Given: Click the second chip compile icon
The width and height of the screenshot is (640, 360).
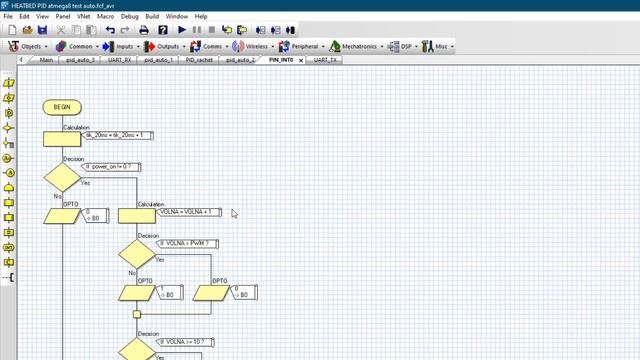Looking at the screenshot, I should click(276, 30).
